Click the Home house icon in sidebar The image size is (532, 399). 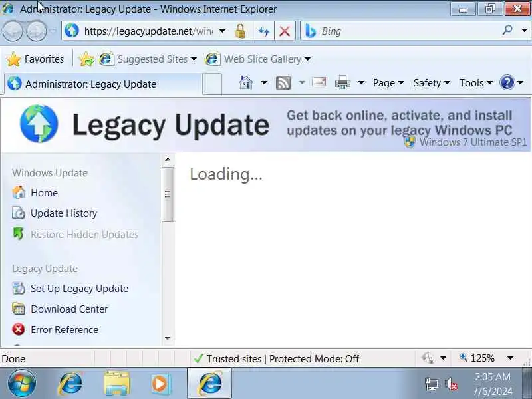point(19,192)
